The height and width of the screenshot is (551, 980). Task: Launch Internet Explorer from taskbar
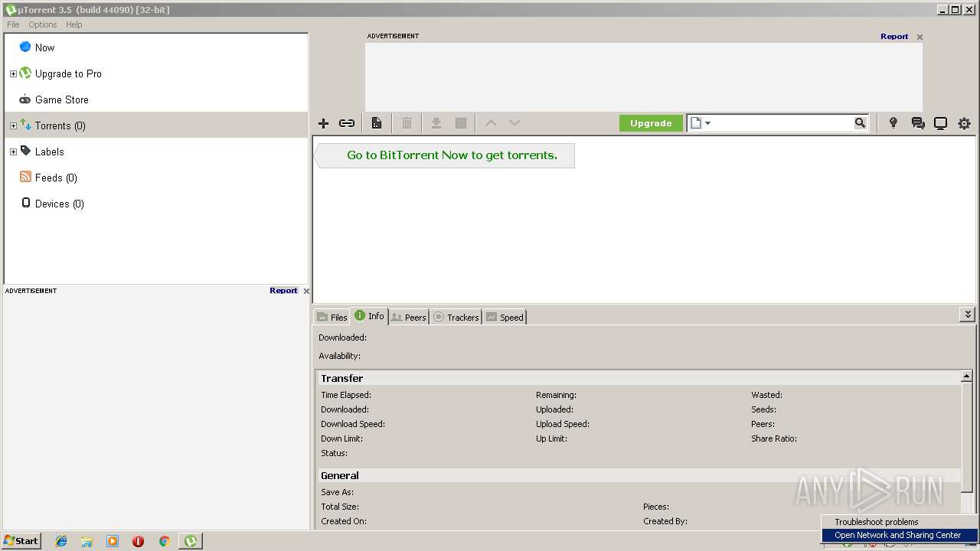[x=61, y=541]
